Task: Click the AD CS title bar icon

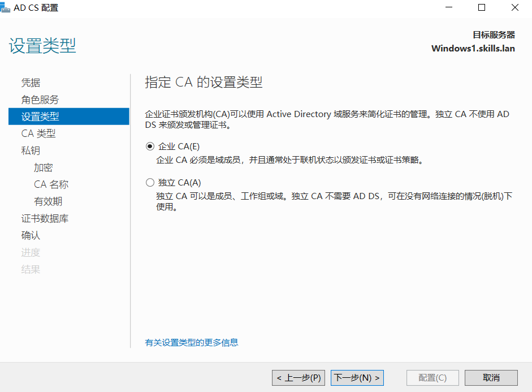Action: click(6, 7)
